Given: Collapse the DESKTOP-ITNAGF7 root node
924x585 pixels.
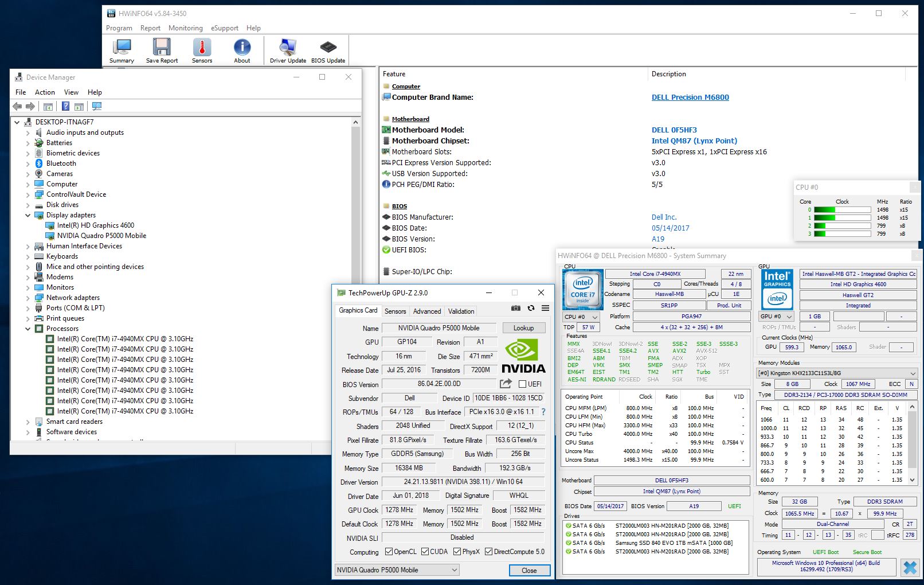Looking at the screenshot, I should (17, 122).
